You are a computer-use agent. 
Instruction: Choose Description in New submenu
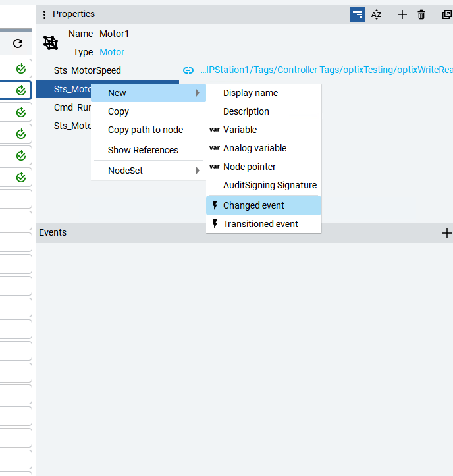(x=263, y=111)
